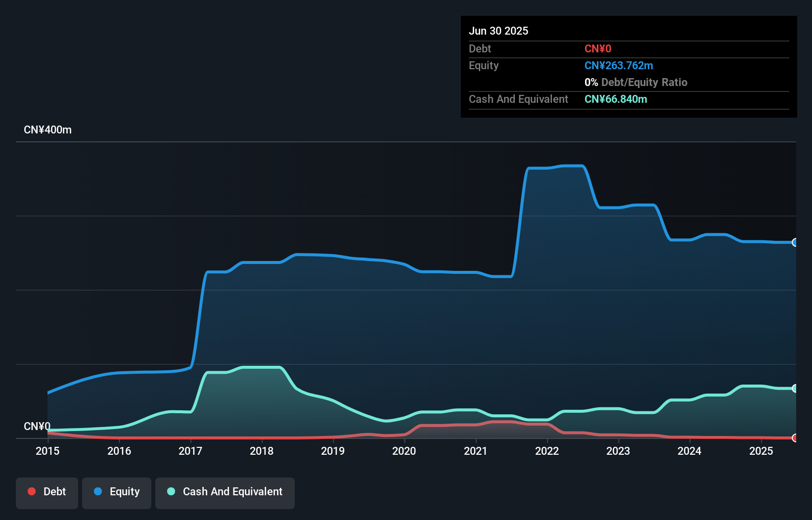
Task: Click the Debt row label in tooltip
Action: 480,48
